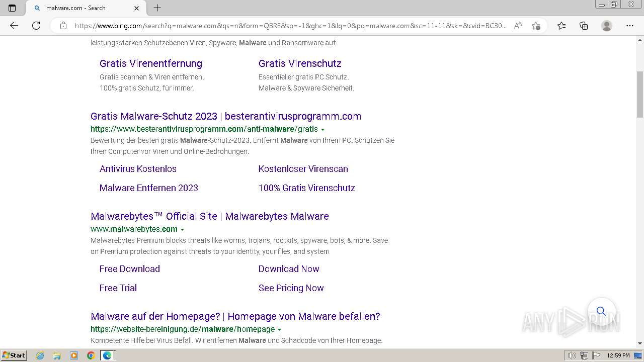Click the besterantivirusprogramm.com green URL

click(204, 129)
